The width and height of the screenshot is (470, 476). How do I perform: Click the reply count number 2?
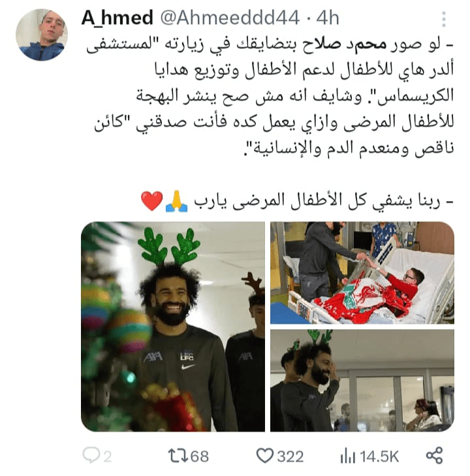(x=108, y=456)
